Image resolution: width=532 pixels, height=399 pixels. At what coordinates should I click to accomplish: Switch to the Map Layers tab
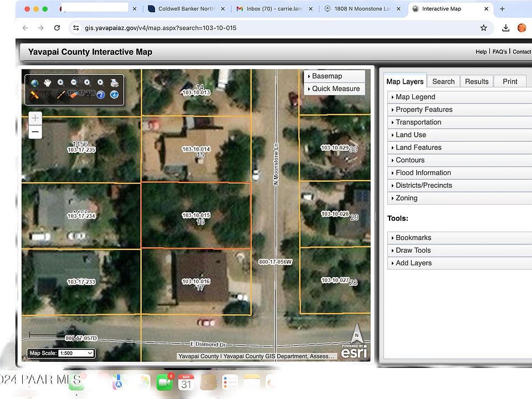[405, 81]
